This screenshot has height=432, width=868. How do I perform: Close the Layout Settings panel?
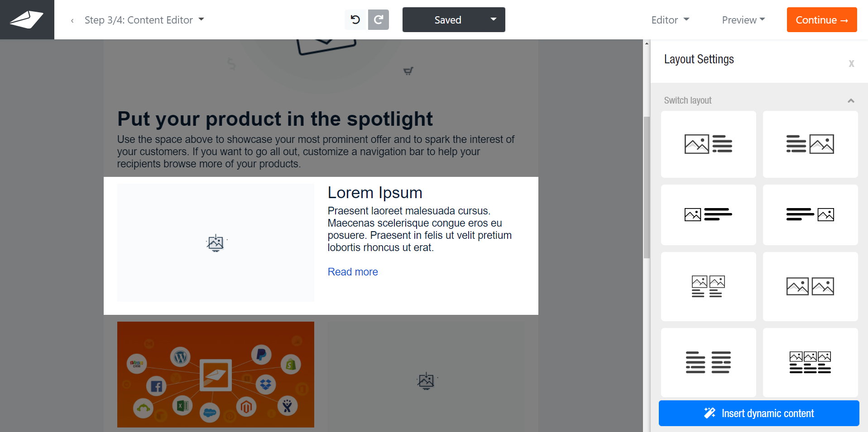[x=851, y=64]
